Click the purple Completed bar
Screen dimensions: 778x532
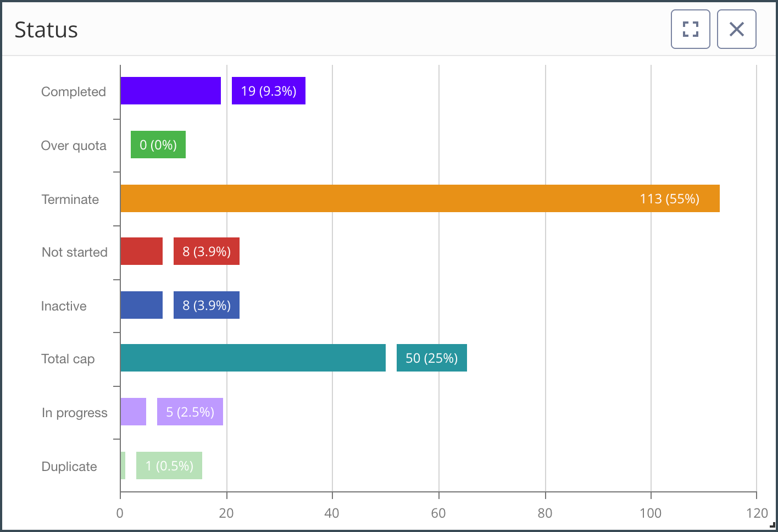click(170, 91)
